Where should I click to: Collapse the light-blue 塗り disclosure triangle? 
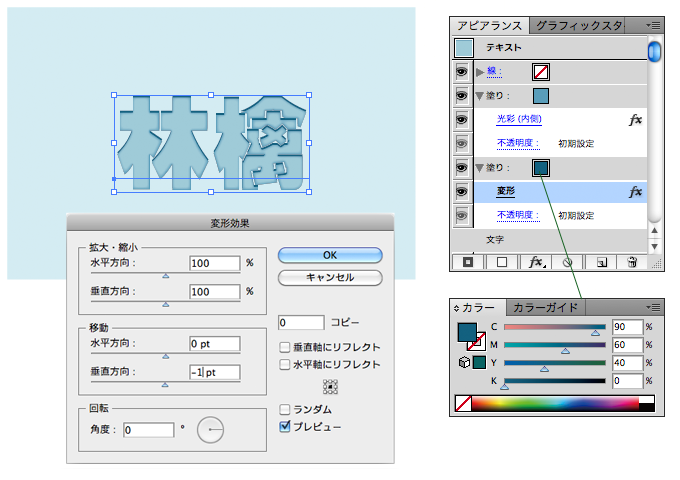pos(479,96)
